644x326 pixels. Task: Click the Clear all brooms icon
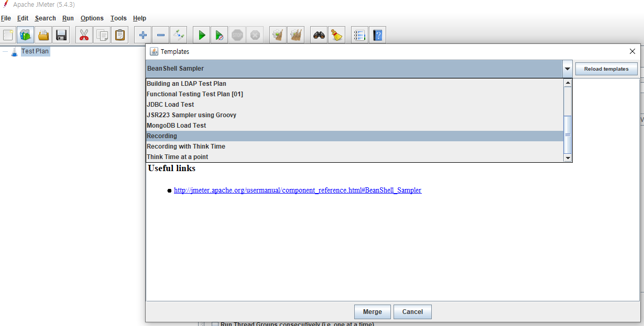click(x=296, y=35)
